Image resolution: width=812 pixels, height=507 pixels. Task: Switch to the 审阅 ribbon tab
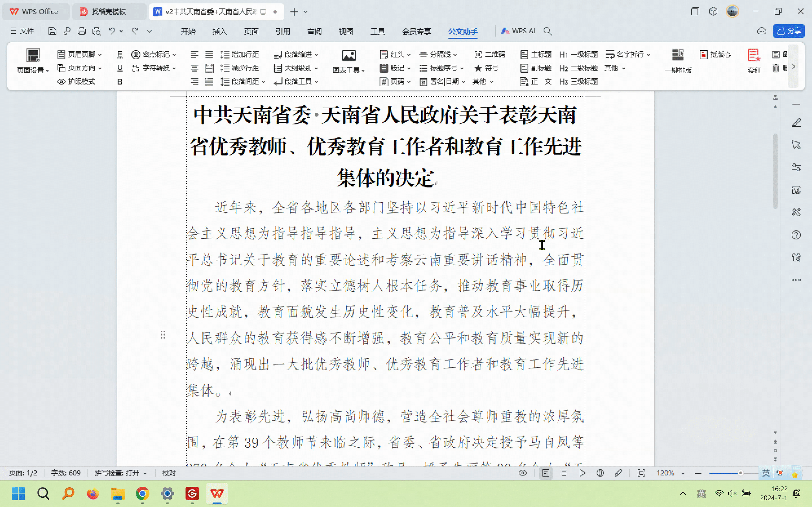(314, 32)
